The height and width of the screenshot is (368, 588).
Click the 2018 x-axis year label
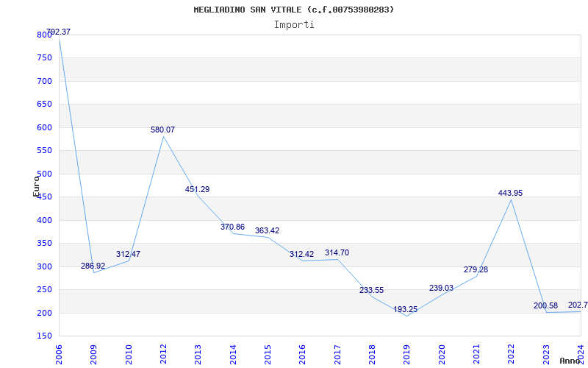coord(372,355)
